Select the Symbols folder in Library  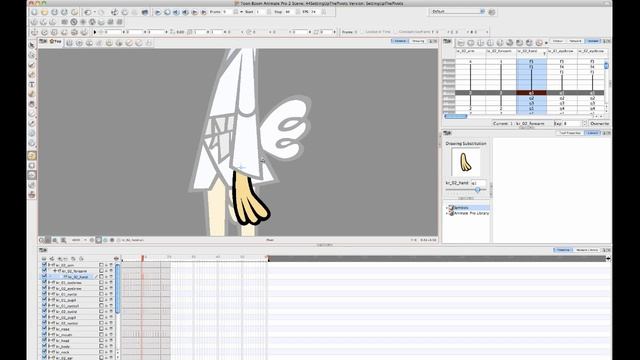tap(461, 208)
